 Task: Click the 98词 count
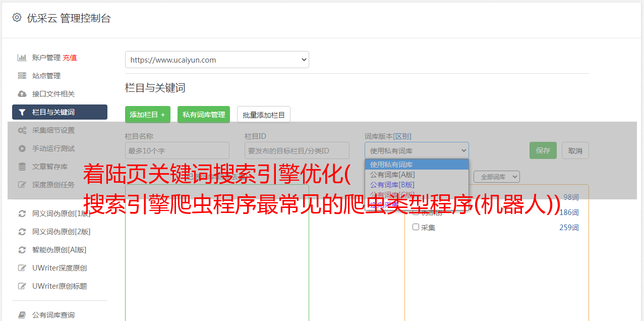coord(571,197)
